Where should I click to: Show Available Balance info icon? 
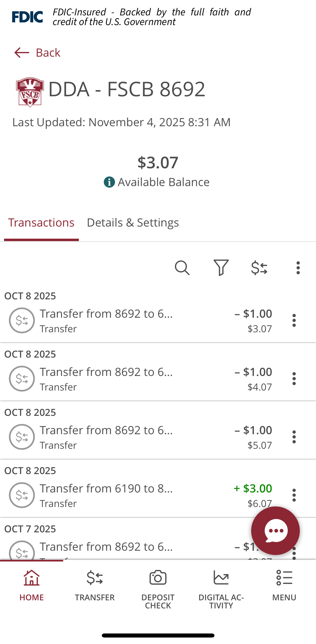coord(109,182)
